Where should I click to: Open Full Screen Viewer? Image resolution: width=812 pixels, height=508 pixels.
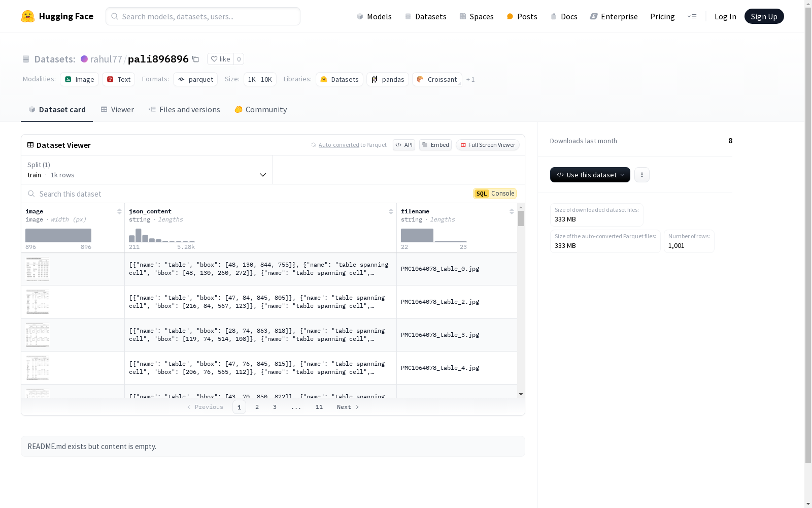pos(488,145)
